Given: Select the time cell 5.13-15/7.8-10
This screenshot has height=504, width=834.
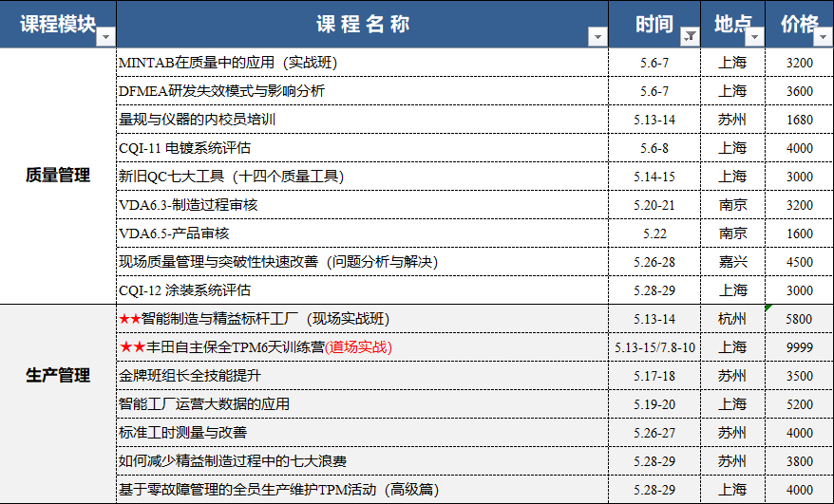Looking at the screenshot, I should point(654,347).
